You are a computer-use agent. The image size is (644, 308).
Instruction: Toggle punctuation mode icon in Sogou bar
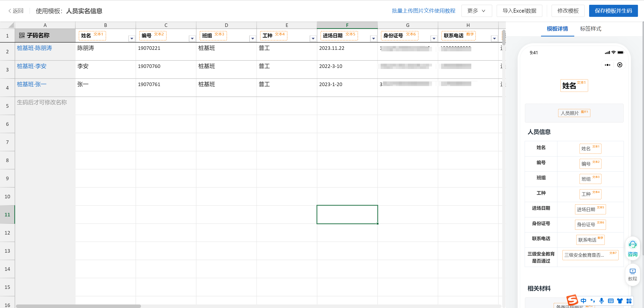click(593, 301)
